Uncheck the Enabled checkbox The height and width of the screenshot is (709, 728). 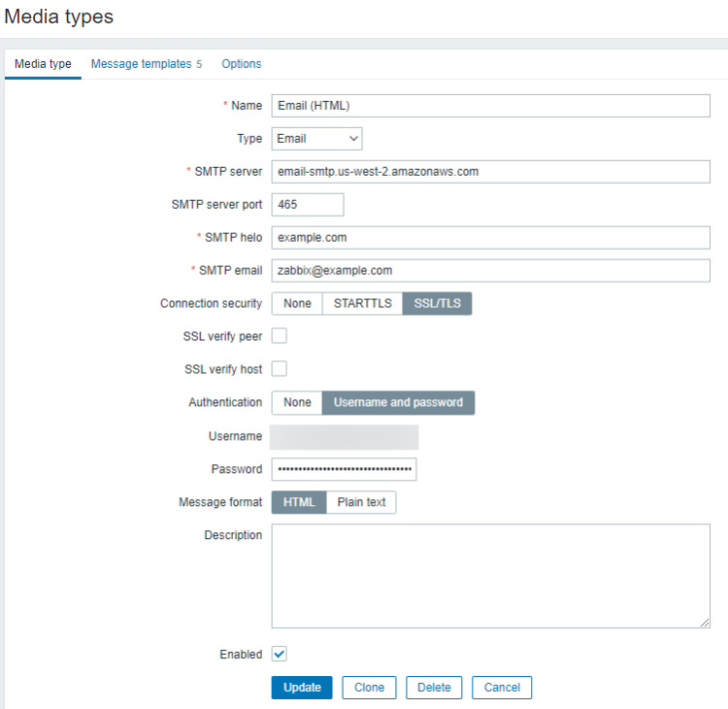(280, 655)
